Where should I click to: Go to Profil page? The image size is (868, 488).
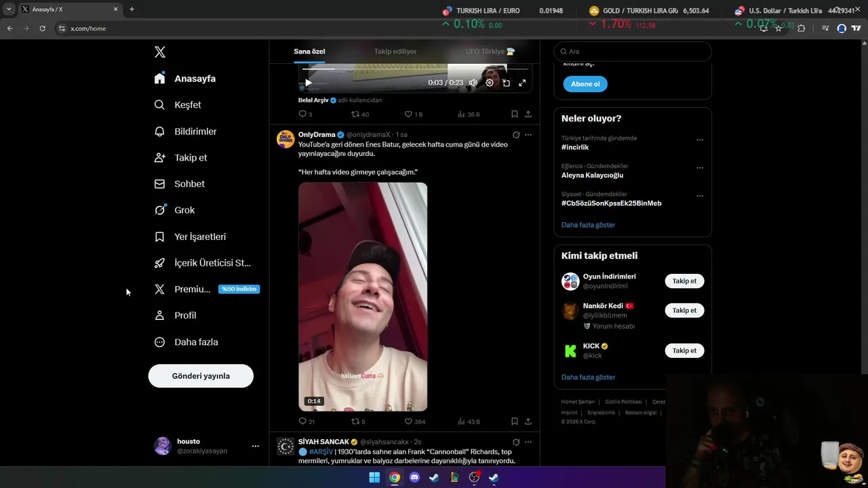[x=175, y=316]
